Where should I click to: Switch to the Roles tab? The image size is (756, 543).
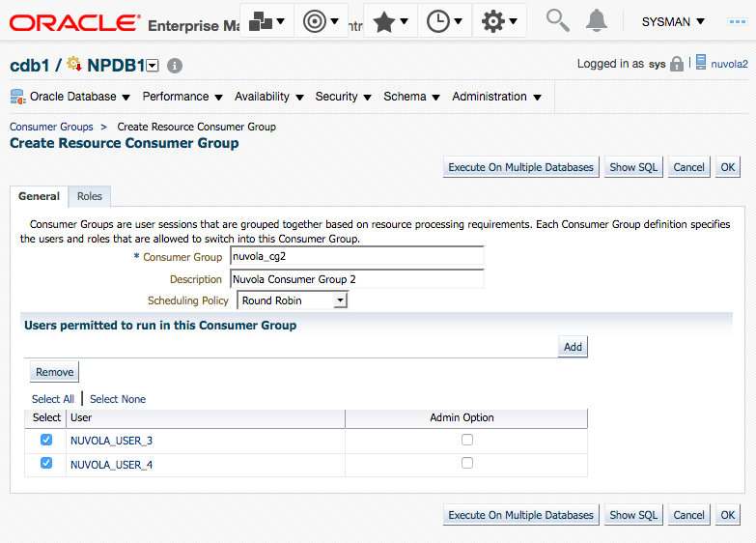[x=90, y=196]
